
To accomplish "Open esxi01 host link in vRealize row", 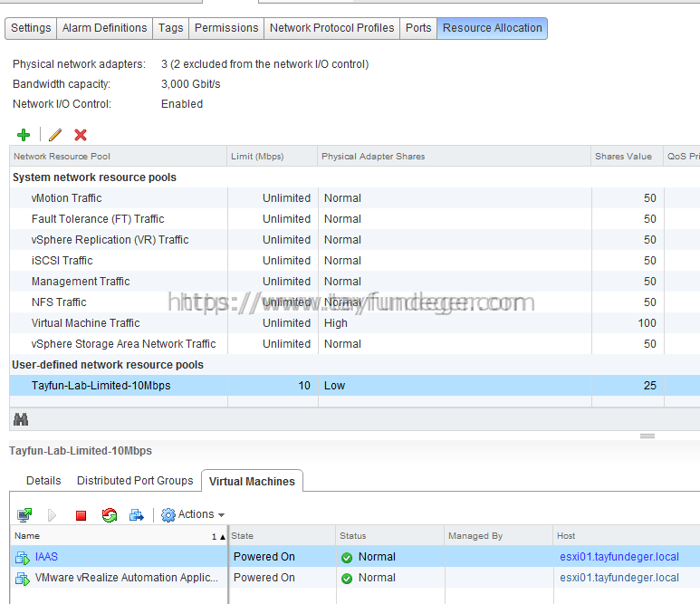I will click(619, 578).
